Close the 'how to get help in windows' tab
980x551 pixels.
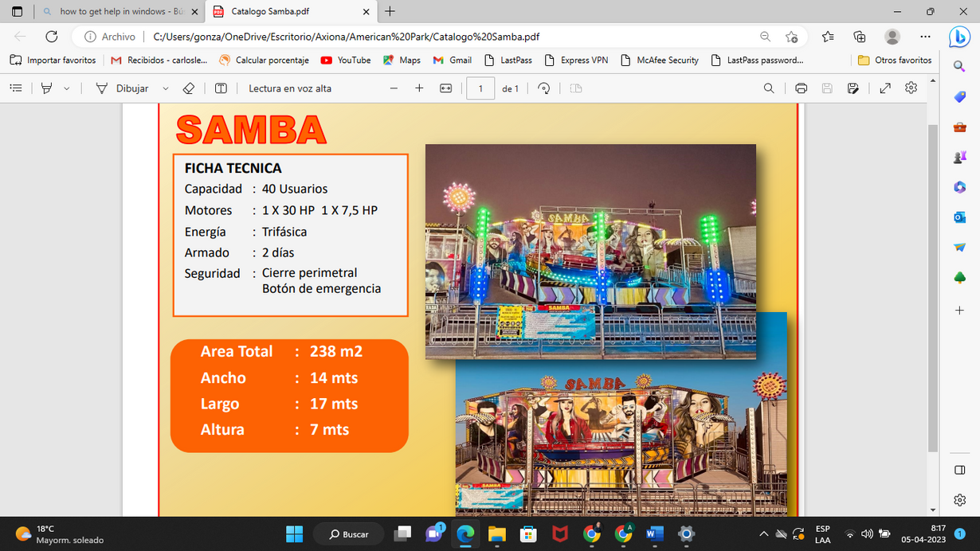[195, 12]
